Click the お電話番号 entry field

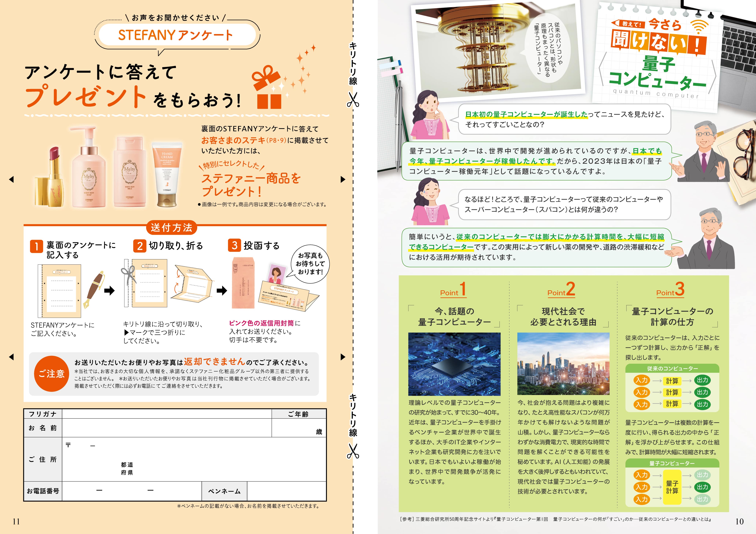[x=132, y=491]
